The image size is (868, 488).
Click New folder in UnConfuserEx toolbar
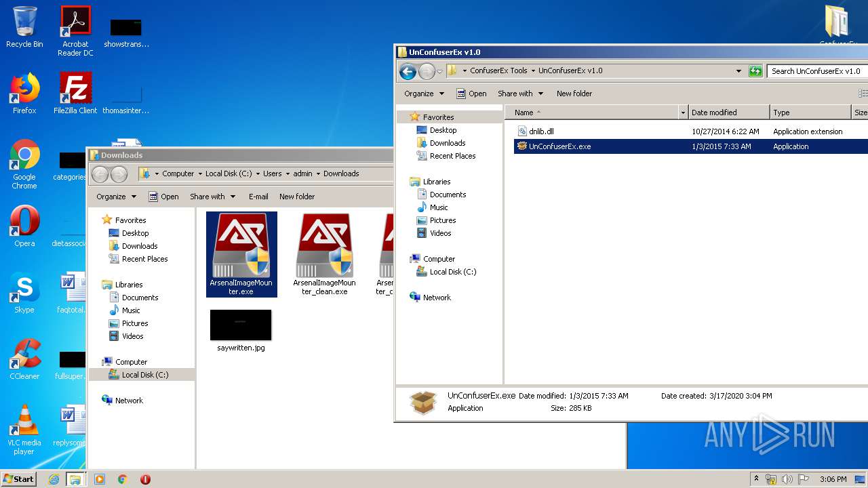574,94
